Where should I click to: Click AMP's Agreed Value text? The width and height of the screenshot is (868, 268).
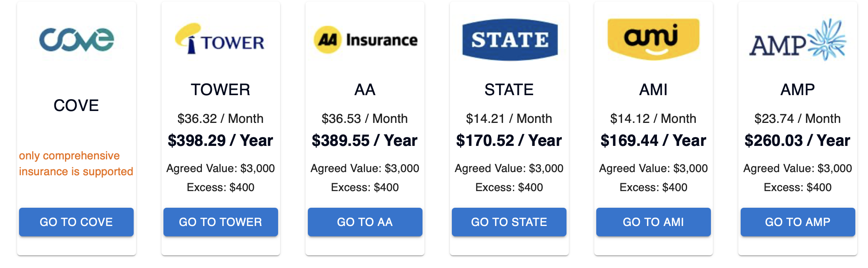click(798, 168)
